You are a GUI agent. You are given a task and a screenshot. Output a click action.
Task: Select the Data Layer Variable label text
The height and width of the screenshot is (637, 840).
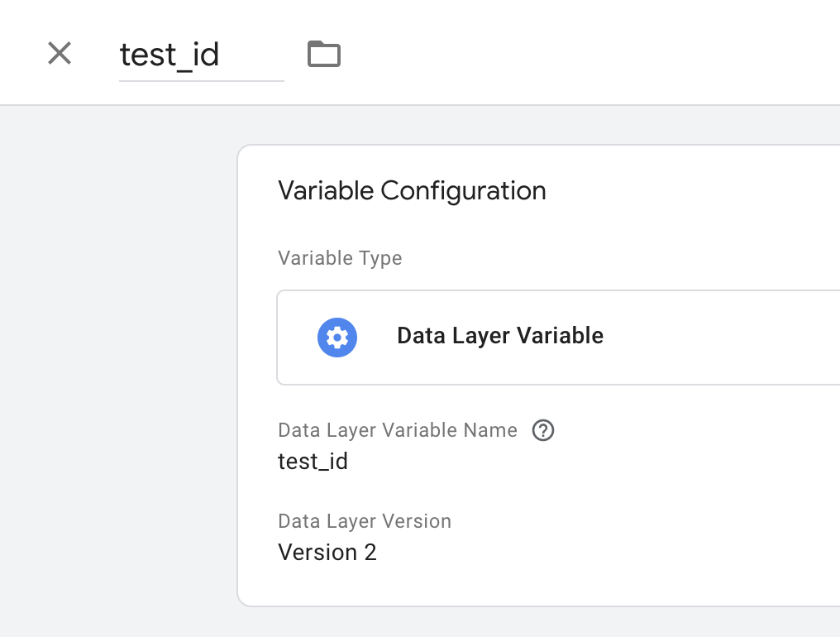coord(499,336)
